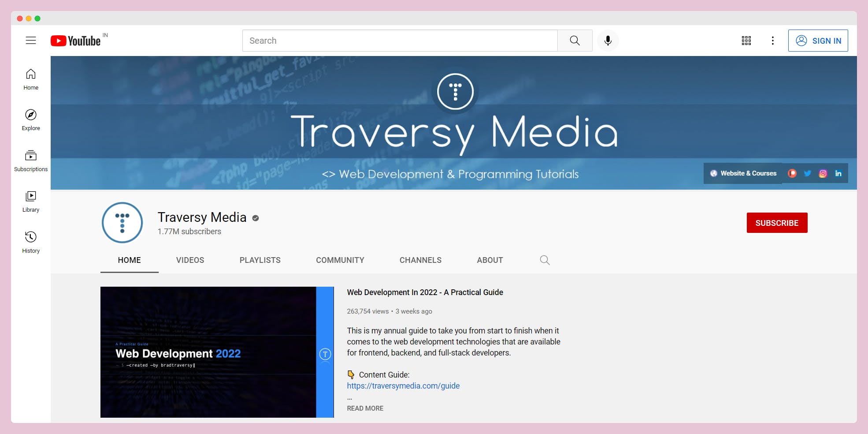Start voice search with microphone icon
868x434 pixels.
click(608, 41)
